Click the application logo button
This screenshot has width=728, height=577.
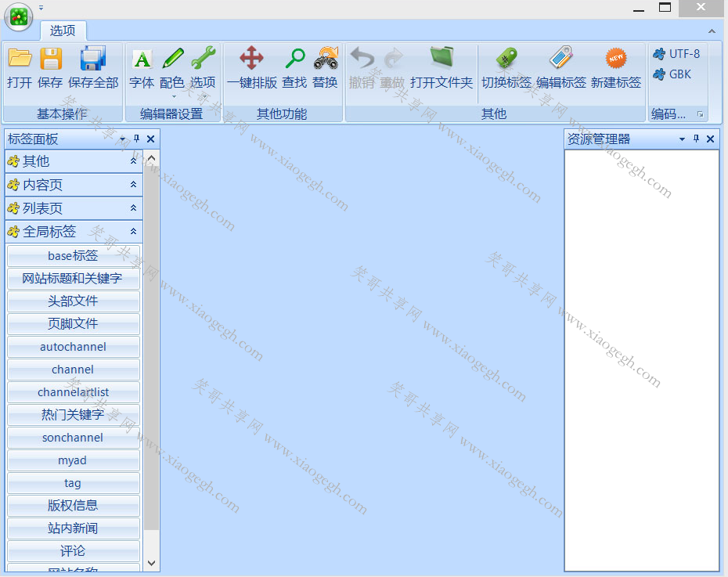[19, 16]
